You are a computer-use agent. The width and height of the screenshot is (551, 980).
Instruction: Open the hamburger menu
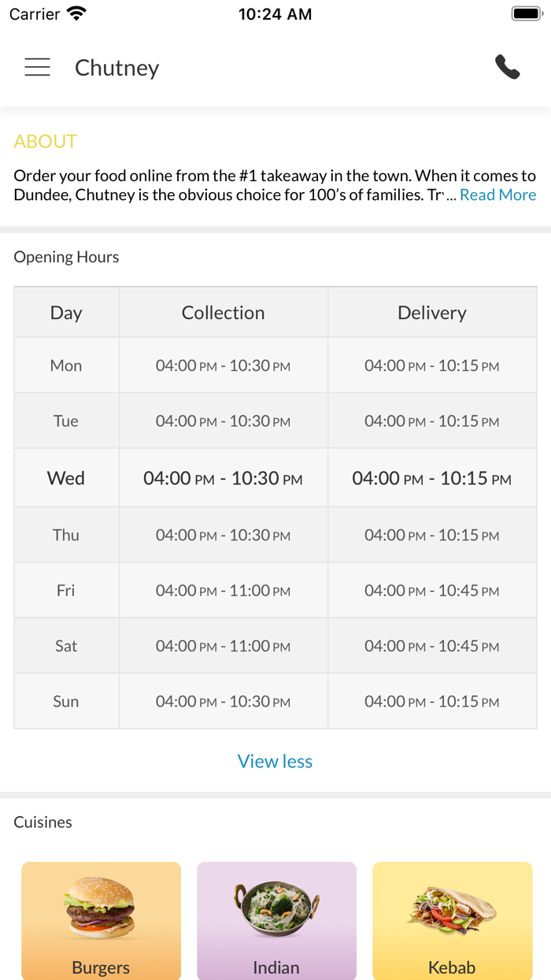click(x=37, y=68)
